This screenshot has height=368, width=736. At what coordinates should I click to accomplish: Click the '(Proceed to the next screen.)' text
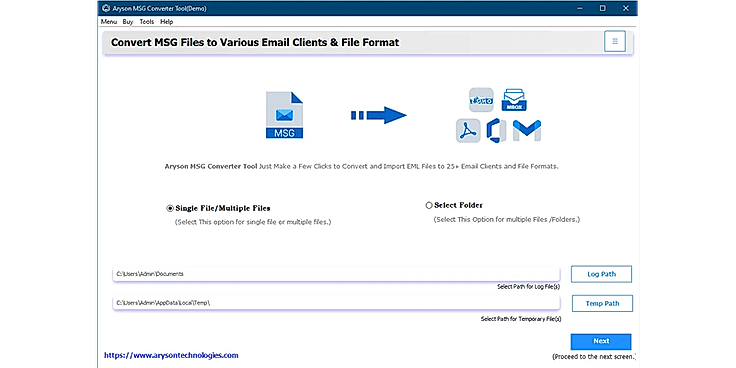(x=595, y=356)
